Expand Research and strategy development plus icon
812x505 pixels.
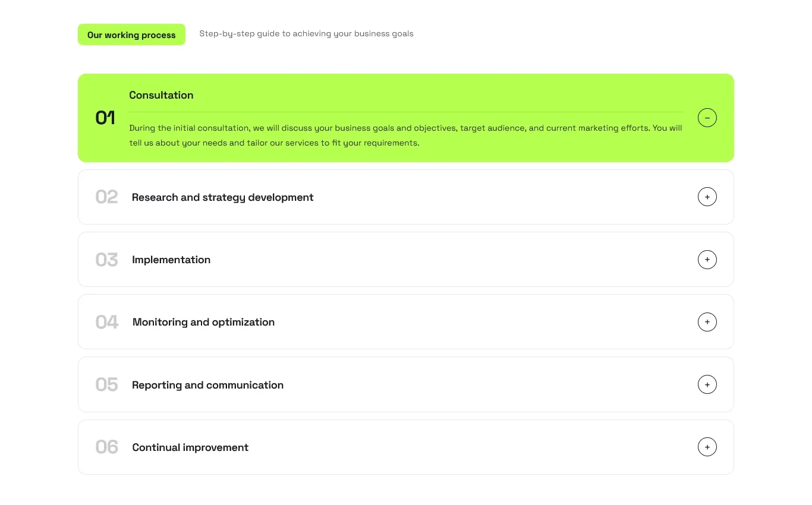(x=707, y=197)
